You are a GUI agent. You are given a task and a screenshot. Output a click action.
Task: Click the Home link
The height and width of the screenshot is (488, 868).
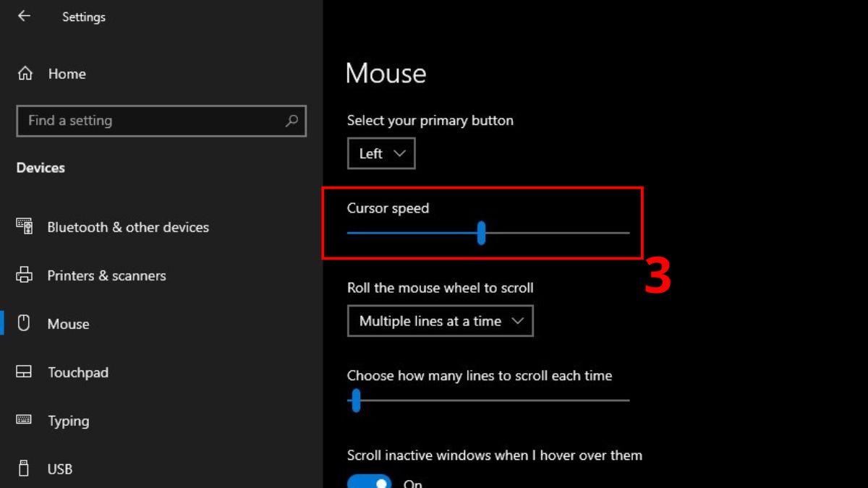coord(67,74)
